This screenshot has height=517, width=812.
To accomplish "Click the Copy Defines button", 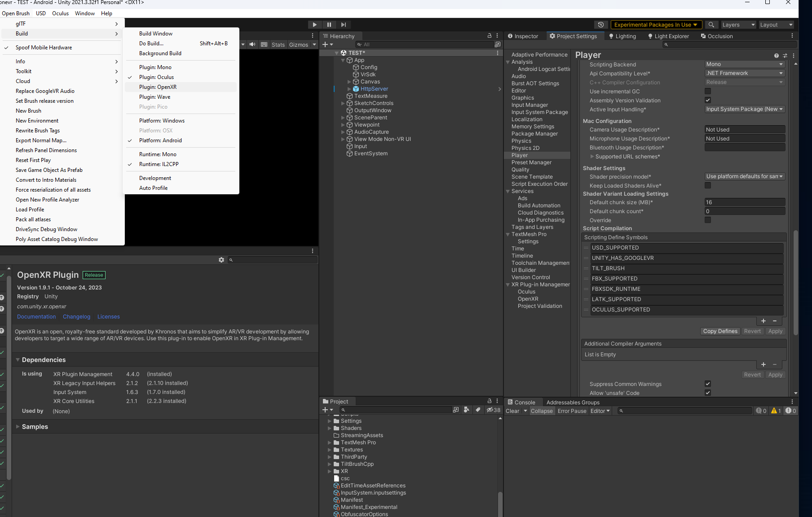I will click(720, 331).
